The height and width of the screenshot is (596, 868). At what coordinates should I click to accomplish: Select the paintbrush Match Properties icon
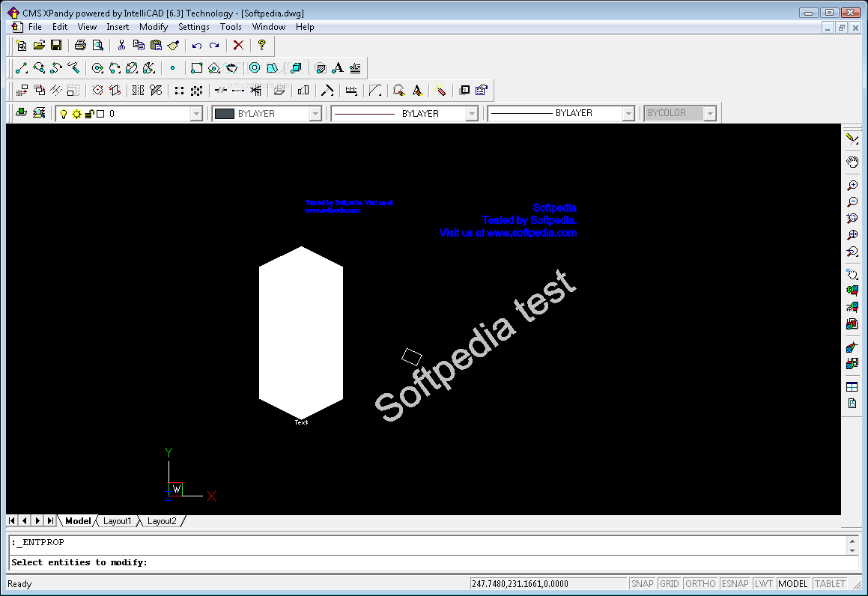(173, 46)
